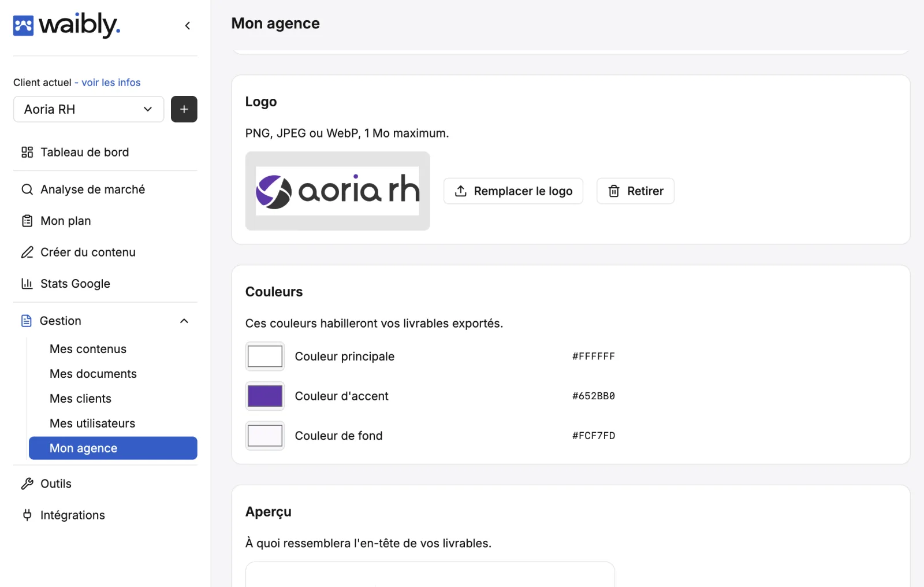The height and width of the screenshot is (587, 924).
Task: Click the Aperçu section heading
Action: (x=269, y=512)
